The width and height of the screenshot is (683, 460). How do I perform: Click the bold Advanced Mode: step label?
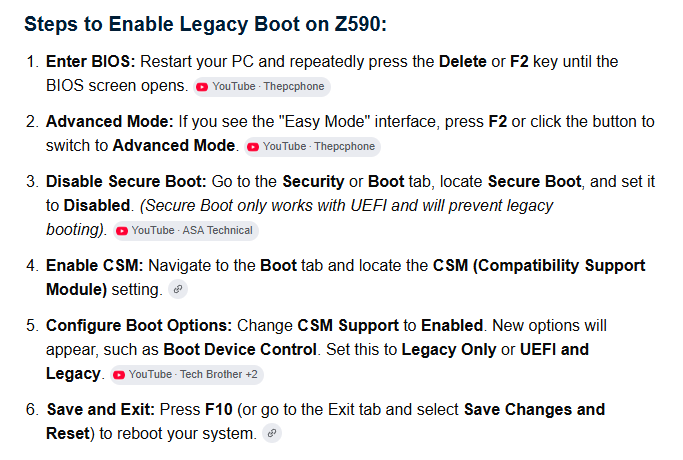pos(110,122)
